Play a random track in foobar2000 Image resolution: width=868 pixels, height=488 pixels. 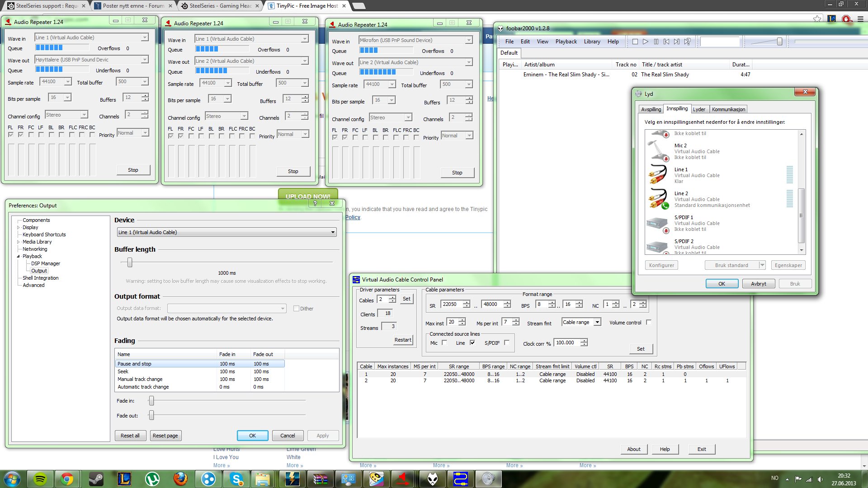(687, 42)
